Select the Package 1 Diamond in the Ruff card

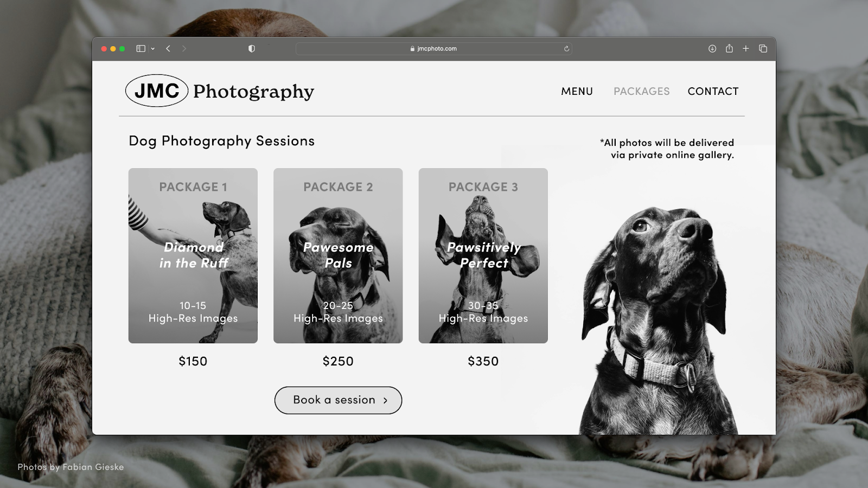coord(193,255)
